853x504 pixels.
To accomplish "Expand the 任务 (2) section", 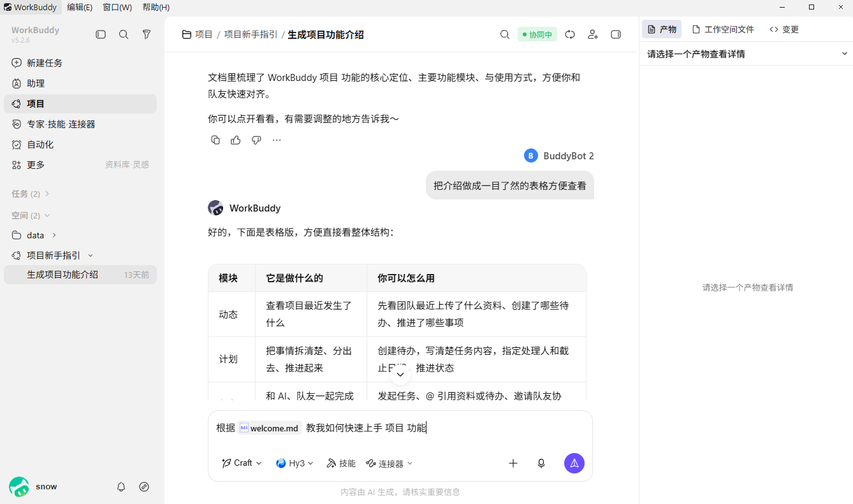I will pyautogui.click(x=31, y=194).
